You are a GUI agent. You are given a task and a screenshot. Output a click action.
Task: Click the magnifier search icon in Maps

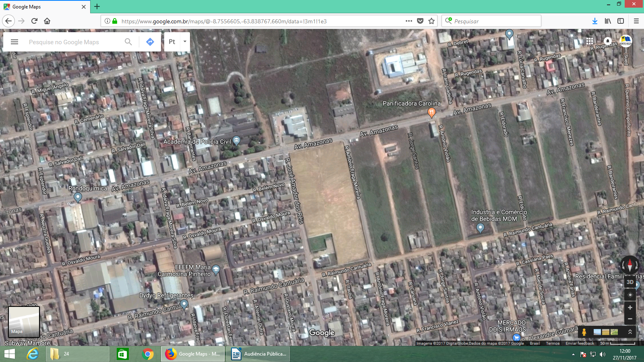tap(128, 42)
